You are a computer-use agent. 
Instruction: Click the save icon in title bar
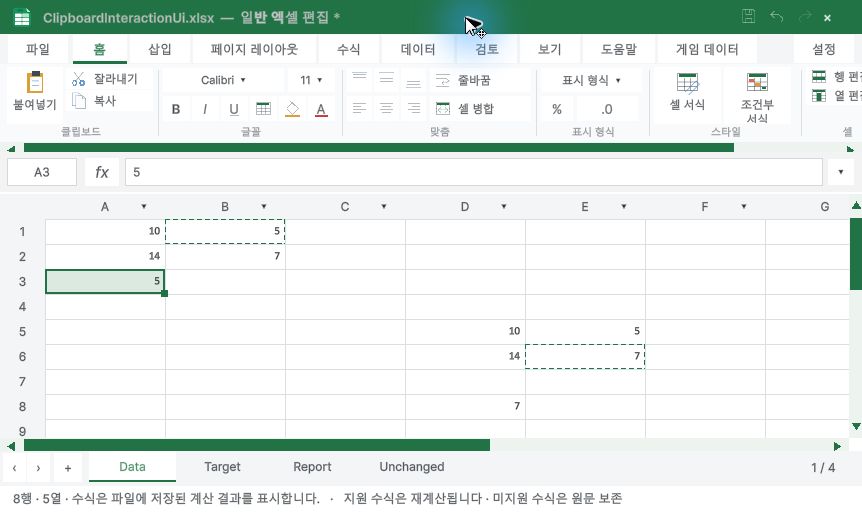[748, 16]
